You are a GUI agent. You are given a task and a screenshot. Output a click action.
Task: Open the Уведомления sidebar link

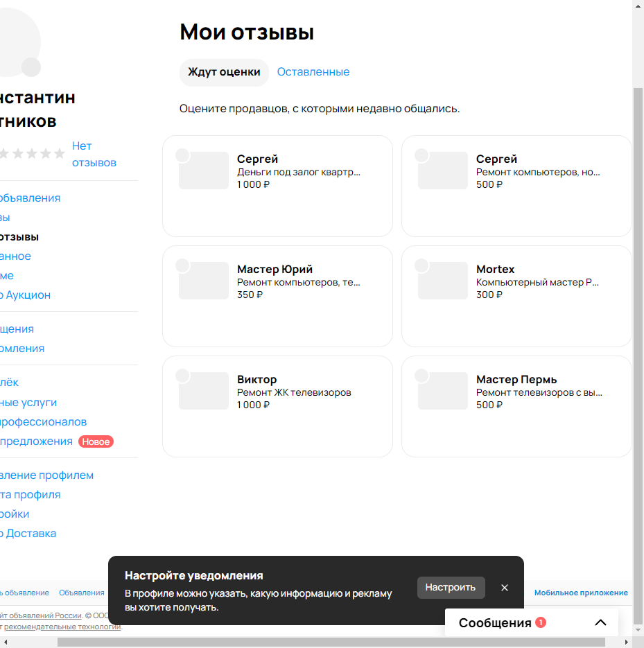22,349
